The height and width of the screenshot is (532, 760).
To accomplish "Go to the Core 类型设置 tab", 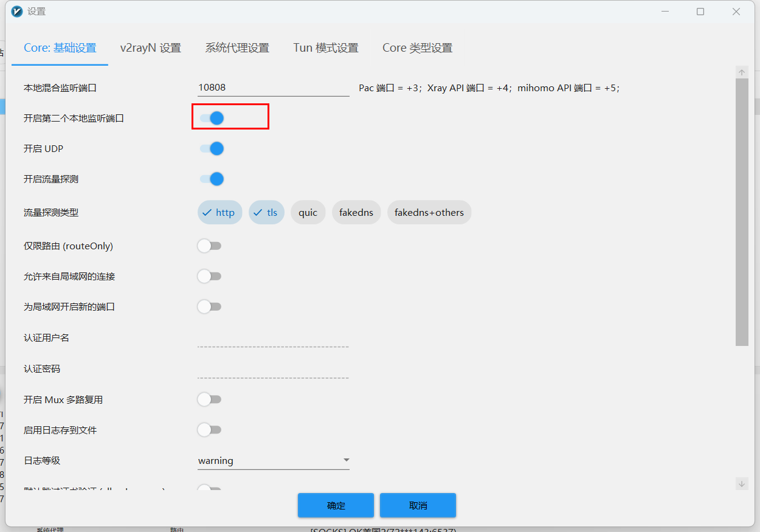I will click(417, 48).
